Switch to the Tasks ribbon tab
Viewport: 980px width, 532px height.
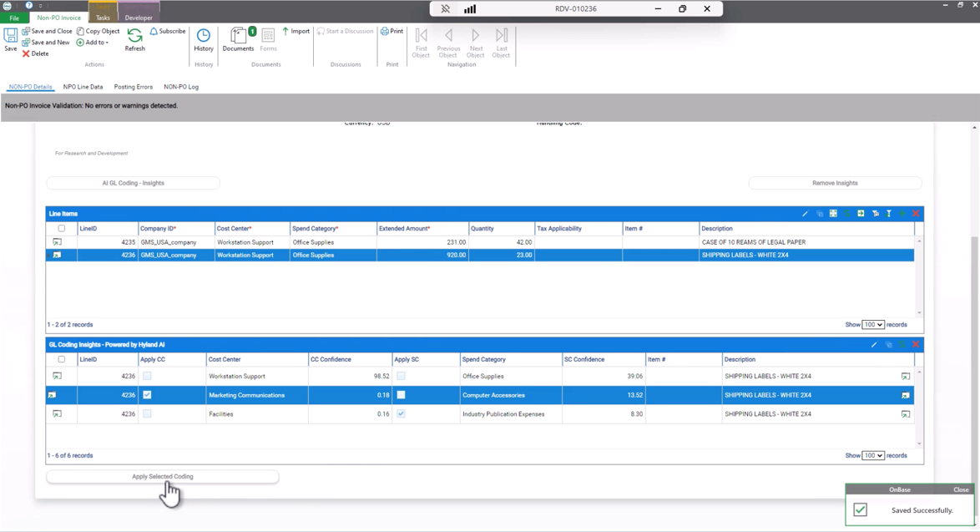tap(103, 18)
